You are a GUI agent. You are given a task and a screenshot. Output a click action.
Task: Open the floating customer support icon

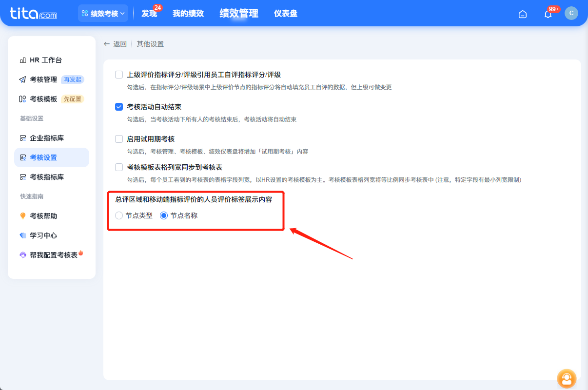566,378
